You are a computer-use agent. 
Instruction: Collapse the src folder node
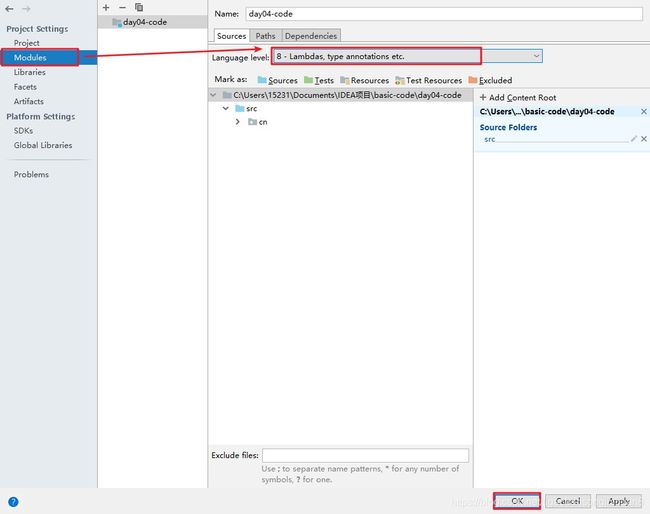[226, 109]
